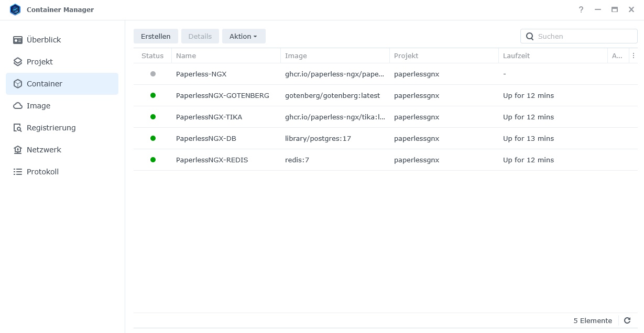Image resolution: width=644 pixels, height=333 pixels.
Task: Open the column options three-dot icon
Action: click(634, 56)
